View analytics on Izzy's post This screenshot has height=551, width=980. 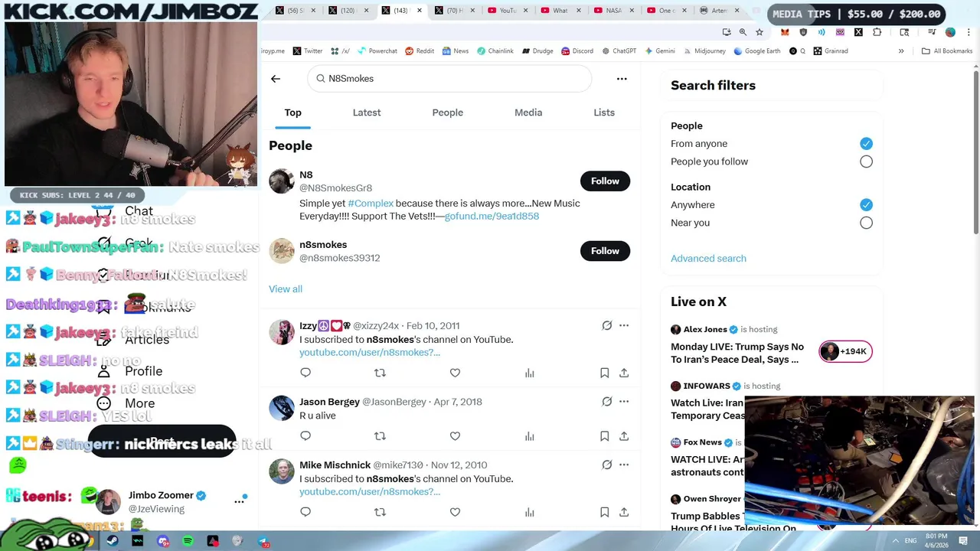[529, 373]
